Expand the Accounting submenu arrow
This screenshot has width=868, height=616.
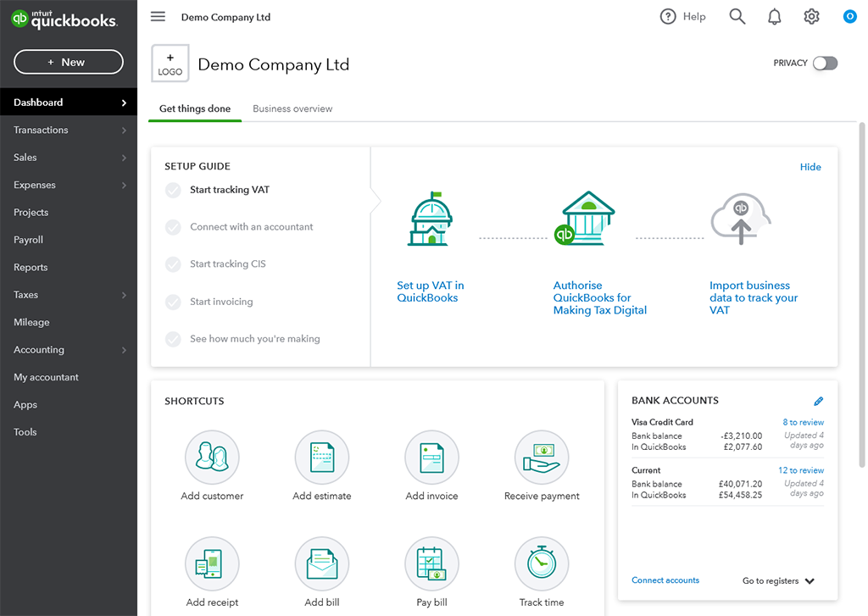(124, 350)
